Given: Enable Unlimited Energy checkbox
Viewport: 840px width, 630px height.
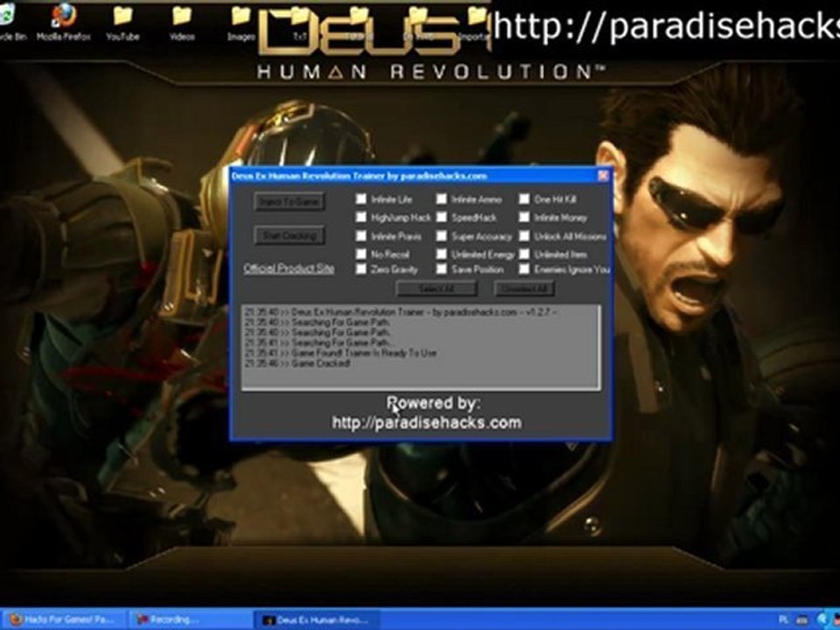Looking at the screenshot, I should [441, 254].
